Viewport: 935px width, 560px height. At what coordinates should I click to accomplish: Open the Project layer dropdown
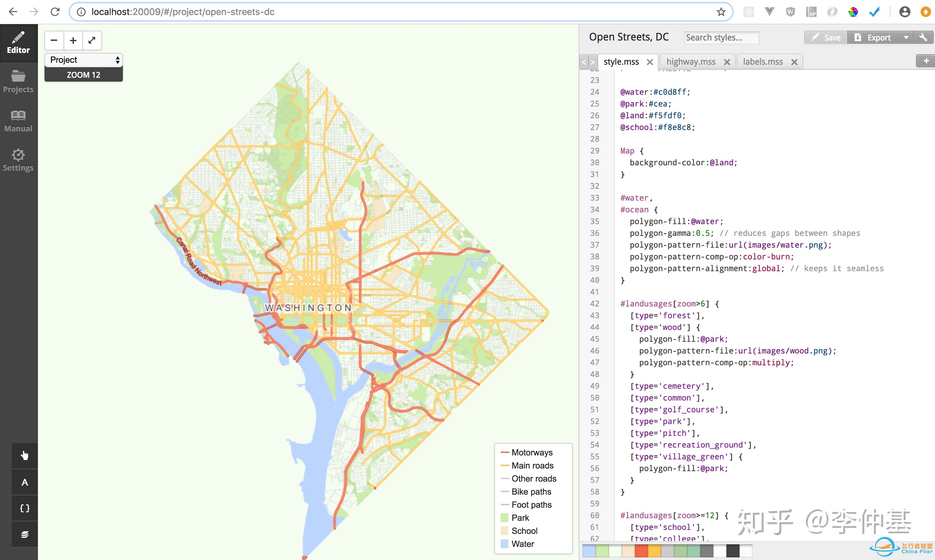pos(84,60)
